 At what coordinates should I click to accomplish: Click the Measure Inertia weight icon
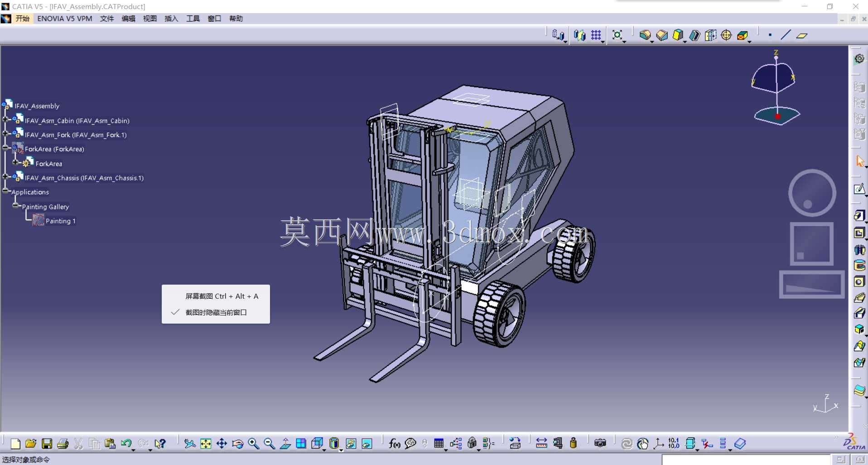pyautogui.click(x=574, y=444)
